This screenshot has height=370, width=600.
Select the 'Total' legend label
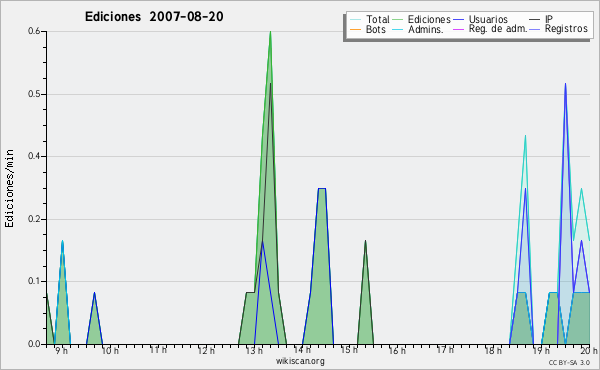click(378, 19)
